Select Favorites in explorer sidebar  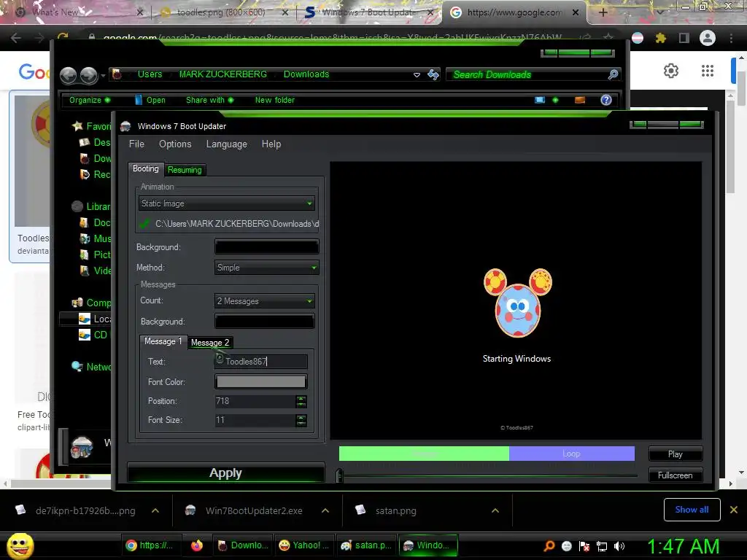click(x=93, y=126)
